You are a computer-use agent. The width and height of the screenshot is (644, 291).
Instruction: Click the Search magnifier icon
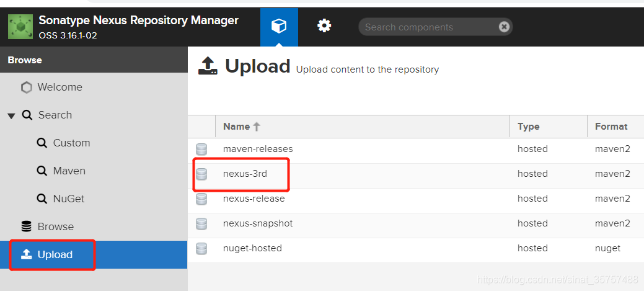[27, 115]
